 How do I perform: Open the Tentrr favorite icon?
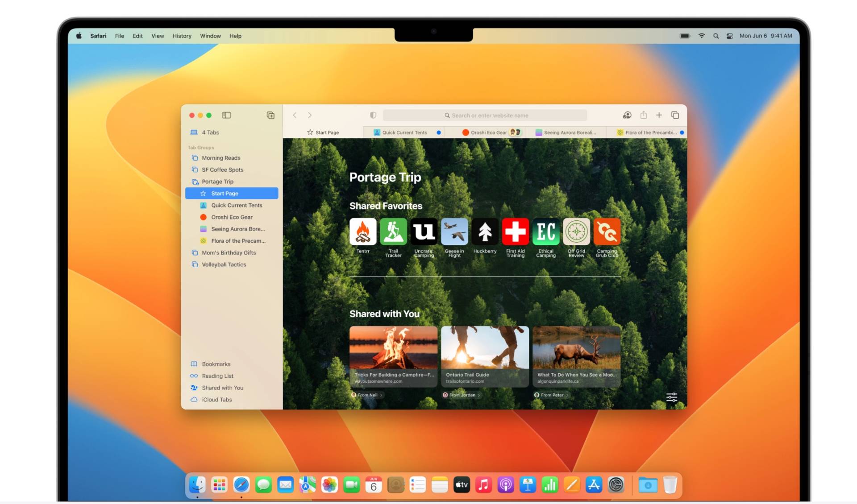click(x=363, y=231)
